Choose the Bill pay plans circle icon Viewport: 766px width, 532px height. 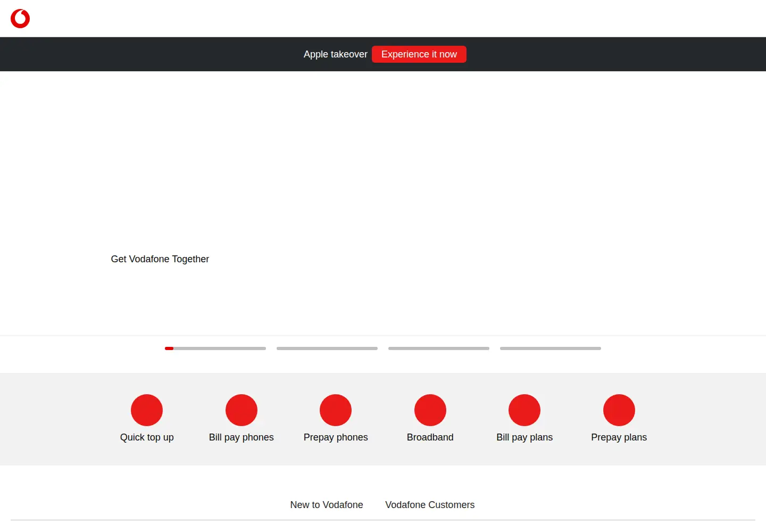click(524, 410)
